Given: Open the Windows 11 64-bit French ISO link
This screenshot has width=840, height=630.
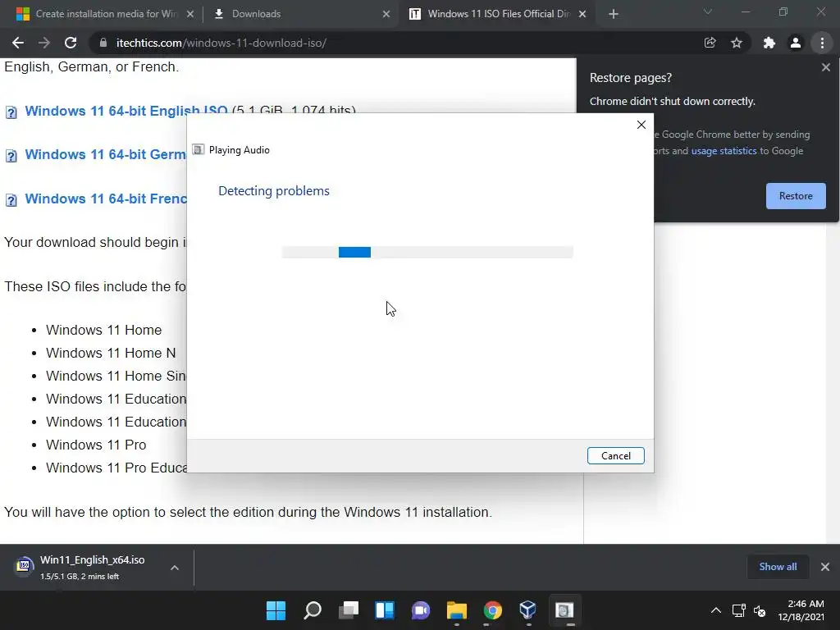Looking at the screenshot, I should pos(106,199).
